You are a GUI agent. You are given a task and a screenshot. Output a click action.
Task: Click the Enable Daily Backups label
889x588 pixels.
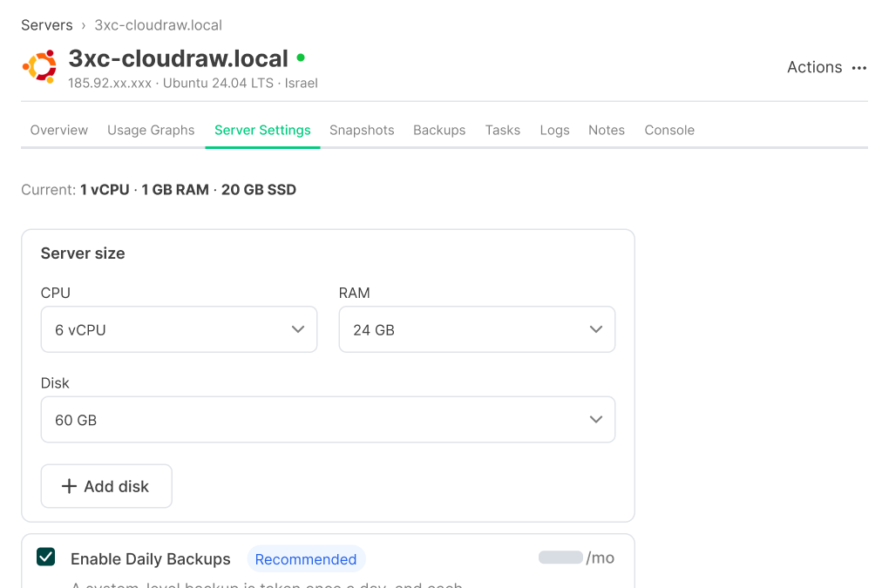click(x=150, y=559)
